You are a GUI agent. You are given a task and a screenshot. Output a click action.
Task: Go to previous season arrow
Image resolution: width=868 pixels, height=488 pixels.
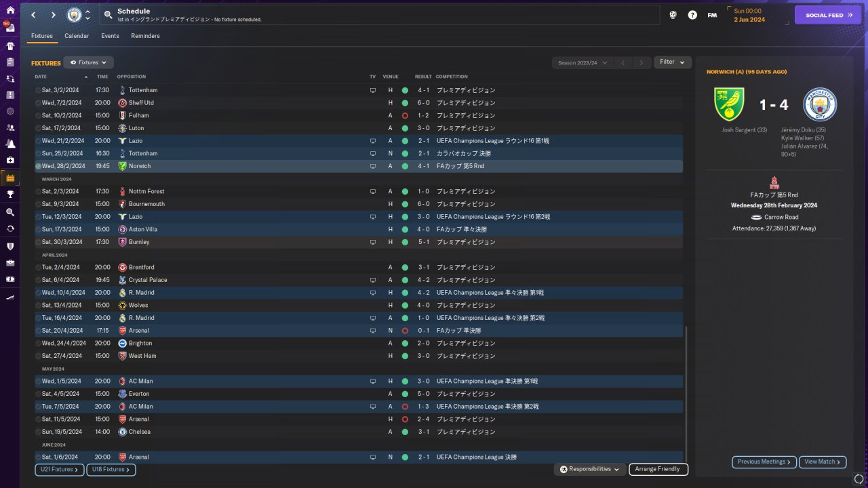[x=623, y=63]
